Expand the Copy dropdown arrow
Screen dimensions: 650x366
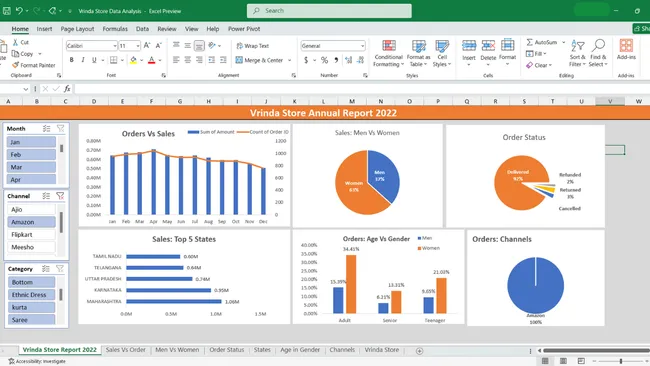tap(40, 54)
